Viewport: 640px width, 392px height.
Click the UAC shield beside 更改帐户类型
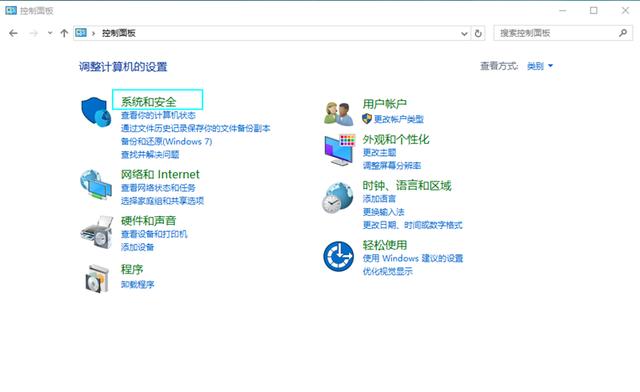pos(367,119)
